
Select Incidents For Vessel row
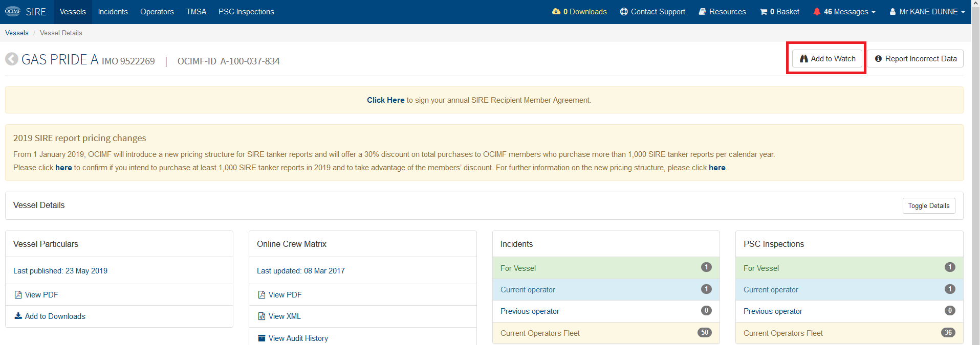tap(606, 268)
